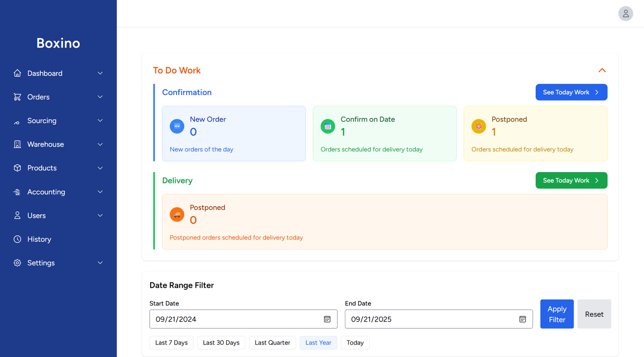Click the History clock icon
644x357 pixels.
pos(17,239)
